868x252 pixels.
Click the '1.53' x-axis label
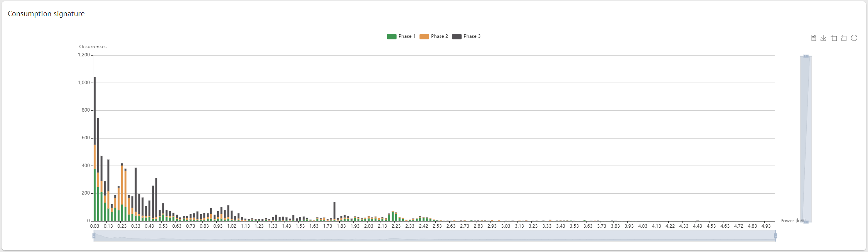(x=300, y=226)
